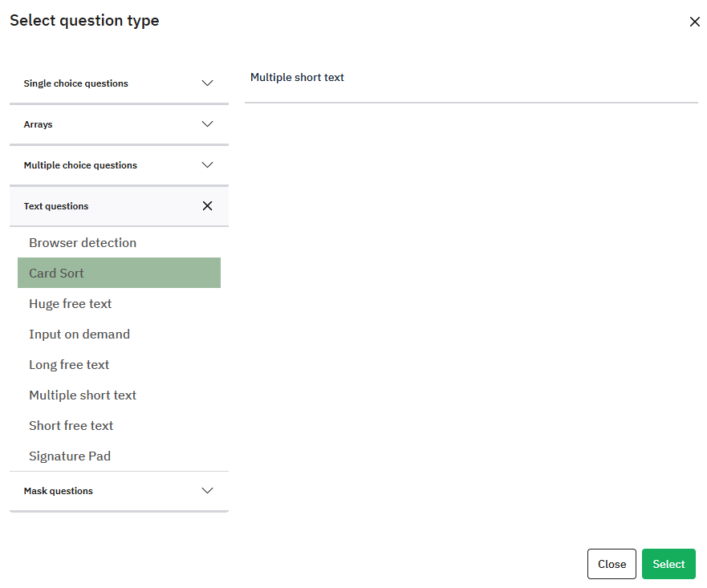Expand the Single choice questions chevron
707x588 pixels.
tap(207, 83)
